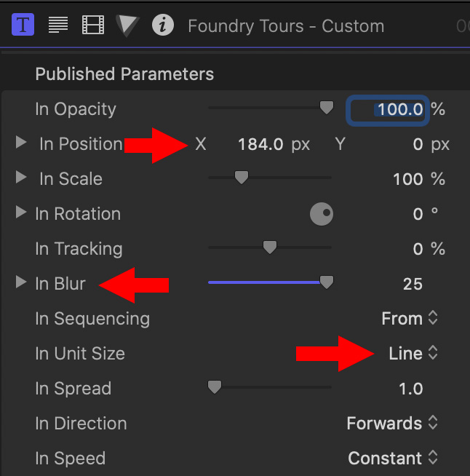
Task: Expand the In Scale disclosure triangle
Action: point(21,178)
